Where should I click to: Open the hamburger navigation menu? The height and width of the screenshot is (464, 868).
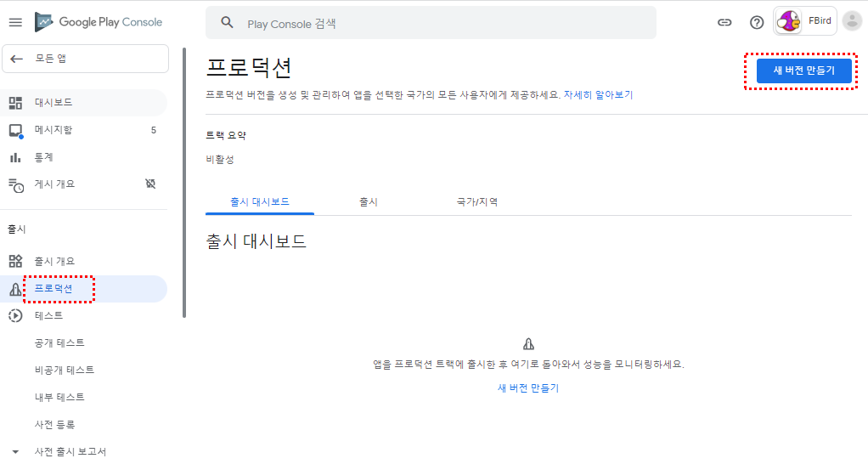pos(15,22)
